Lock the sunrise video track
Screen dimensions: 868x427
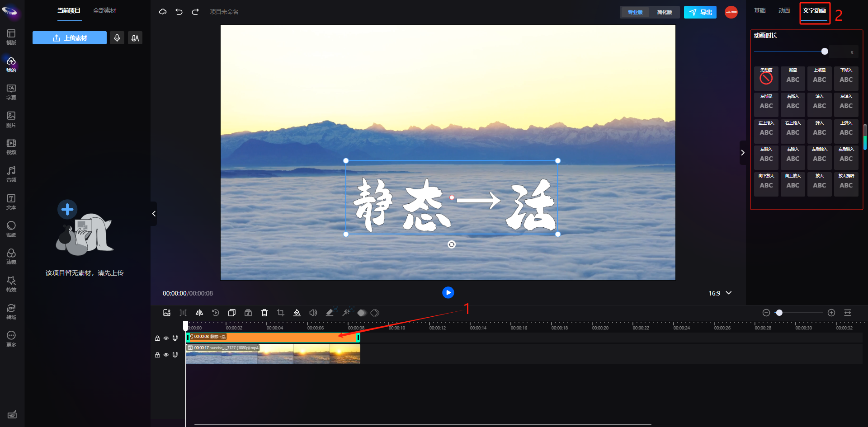tap(157, 355)
